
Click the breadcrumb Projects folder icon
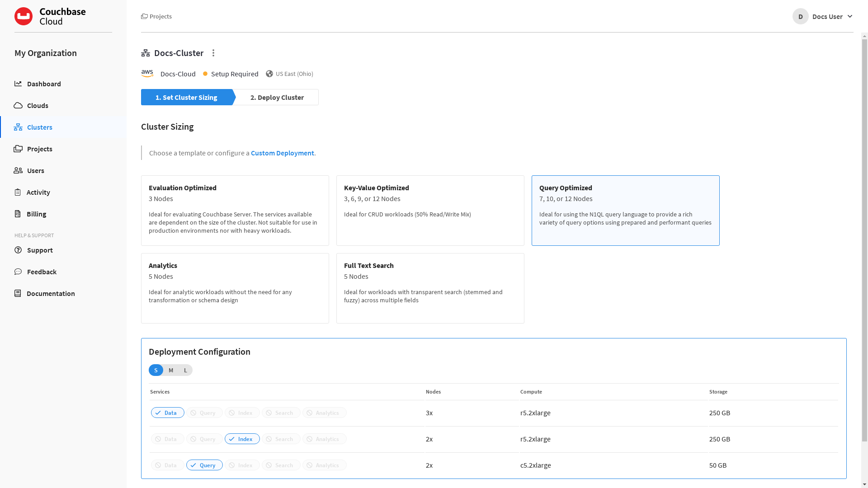click(x=144, y=16)
